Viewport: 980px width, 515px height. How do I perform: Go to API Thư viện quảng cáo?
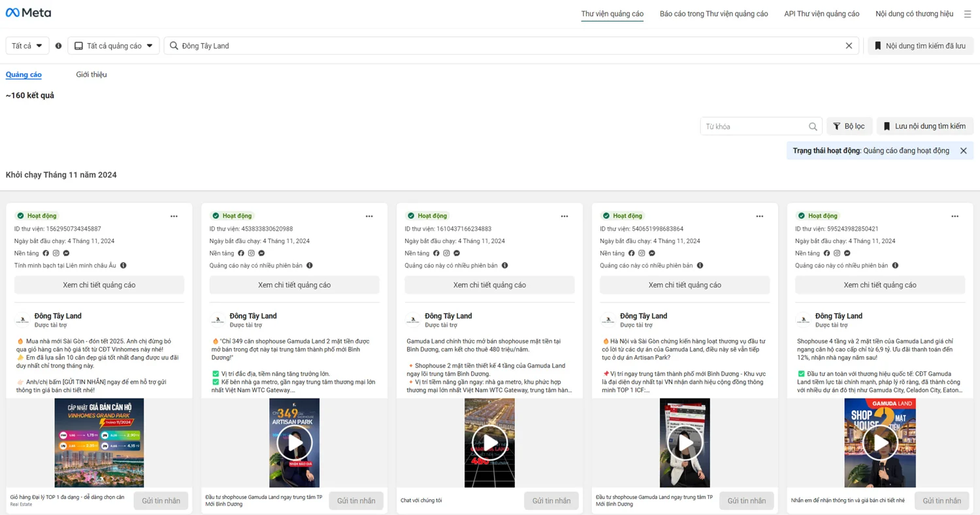821,14
